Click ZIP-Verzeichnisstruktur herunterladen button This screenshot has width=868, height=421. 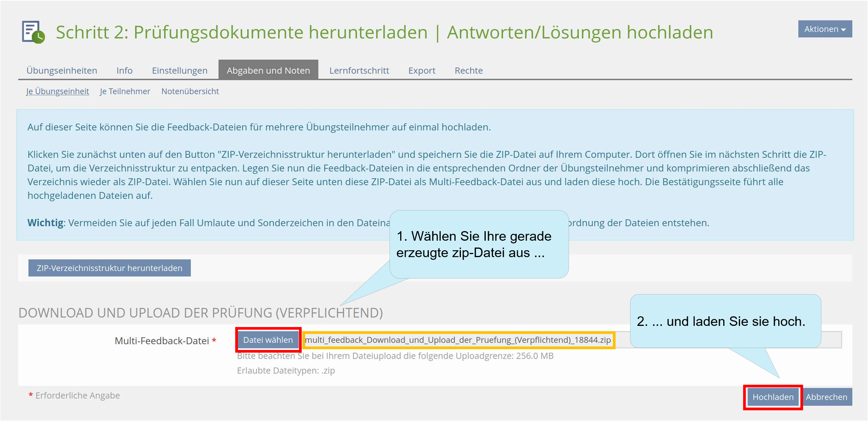(x=109, y=268)
